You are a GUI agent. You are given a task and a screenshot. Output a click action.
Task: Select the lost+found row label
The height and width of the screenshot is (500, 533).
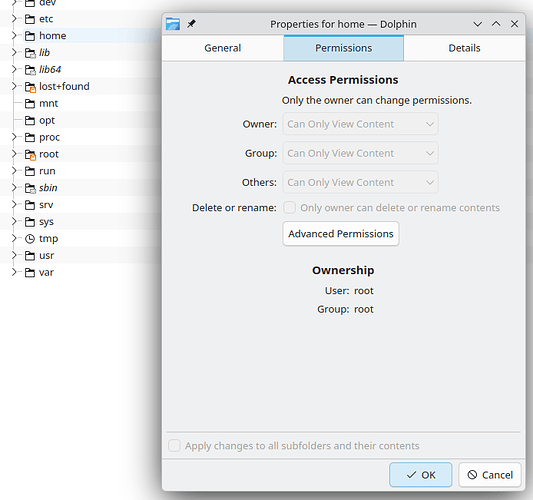pos(64,86)
